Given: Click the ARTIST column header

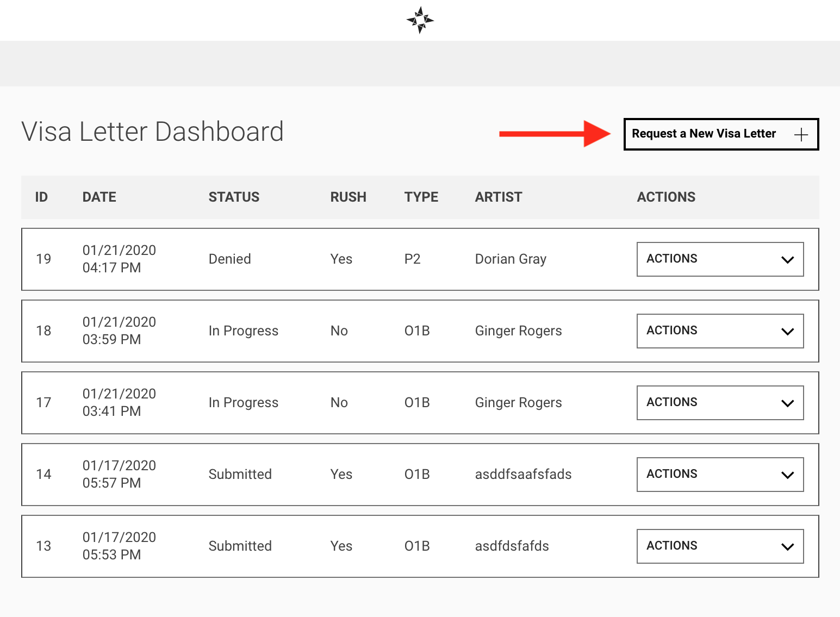Looking at the screenshot, I should [499, 197].
